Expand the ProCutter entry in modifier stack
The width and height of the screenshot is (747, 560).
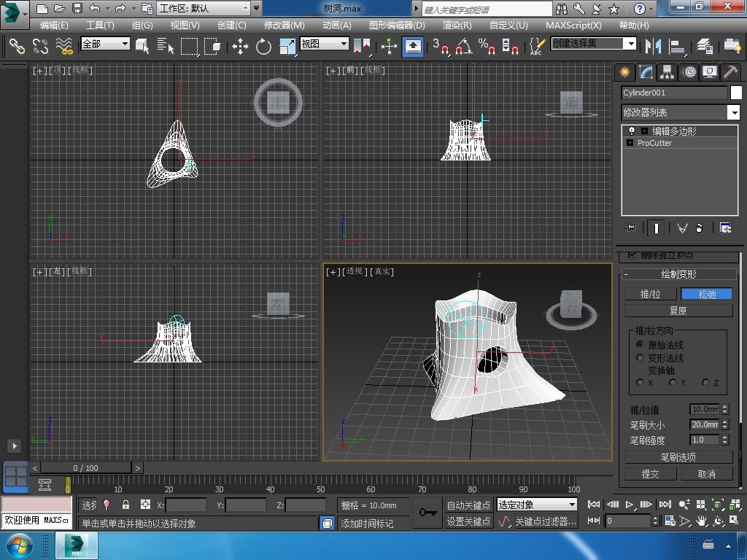[x=630, y=143]
